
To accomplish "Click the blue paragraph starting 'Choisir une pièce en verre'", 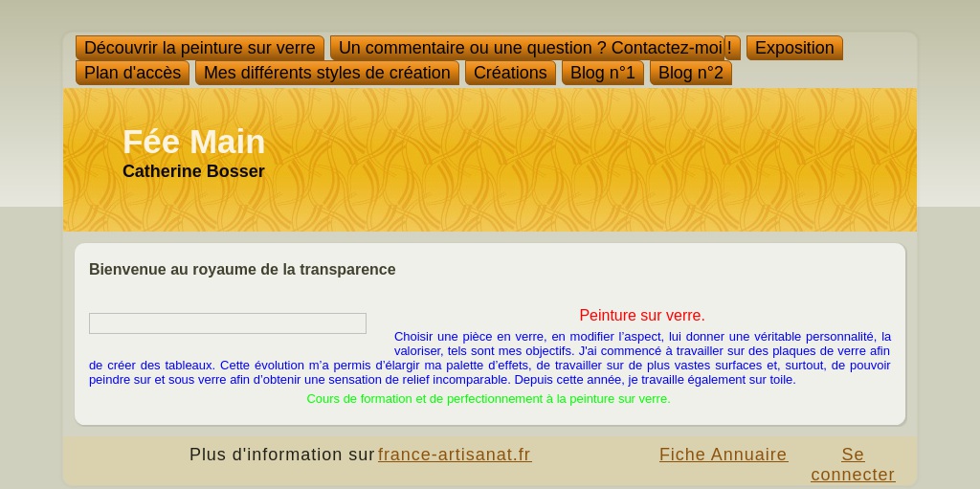I will (490, 358).
